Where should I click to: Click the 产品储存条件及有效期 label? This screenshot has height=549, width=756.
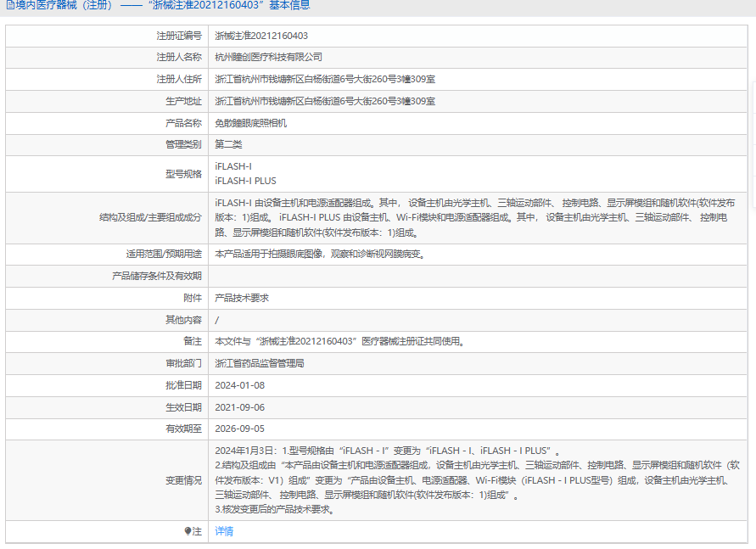[x=157, y=276]
